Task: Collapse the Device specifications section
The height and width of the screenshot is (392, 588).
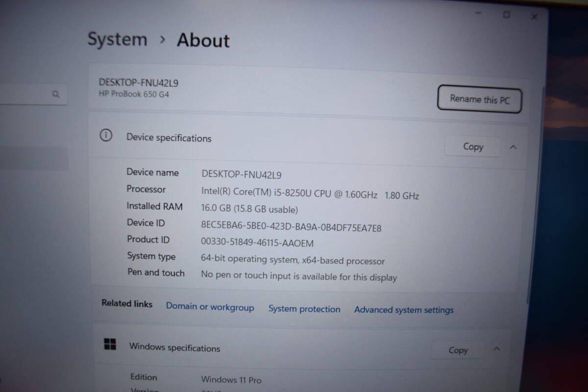Action: 513,147
